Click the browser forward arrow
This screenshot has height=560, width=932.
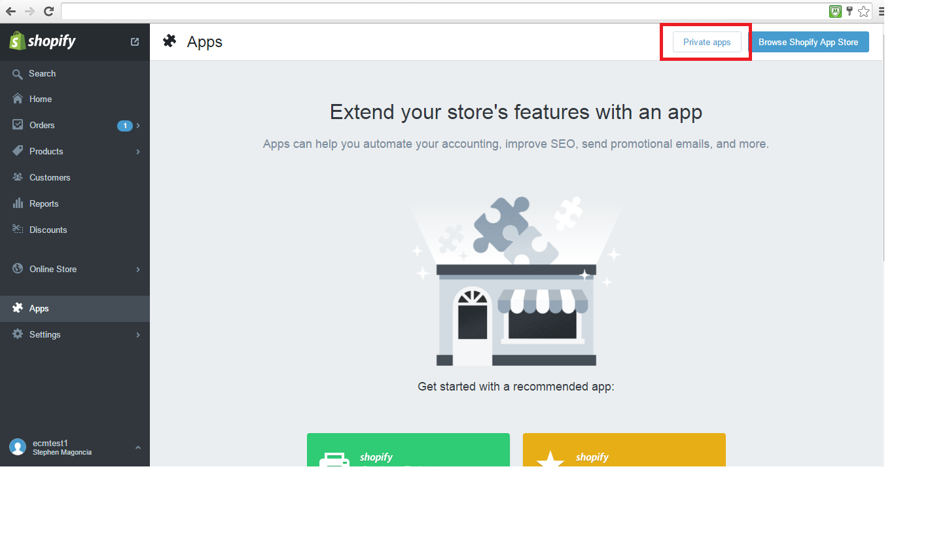coord(29,11)
